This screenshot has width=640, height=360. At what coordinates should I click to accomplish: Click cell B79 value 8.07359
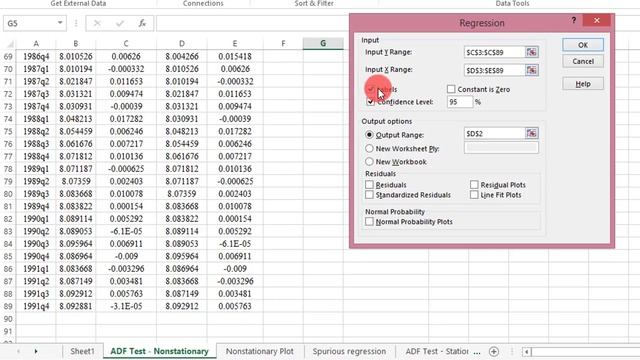click(x=76, y=181)
